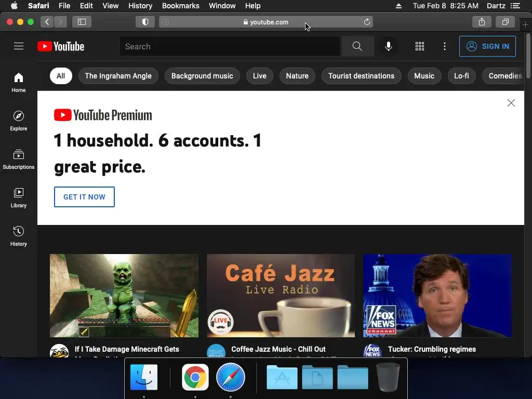Go to Home in the sidebar
The image size is (532, 399).
coord(19,83)
